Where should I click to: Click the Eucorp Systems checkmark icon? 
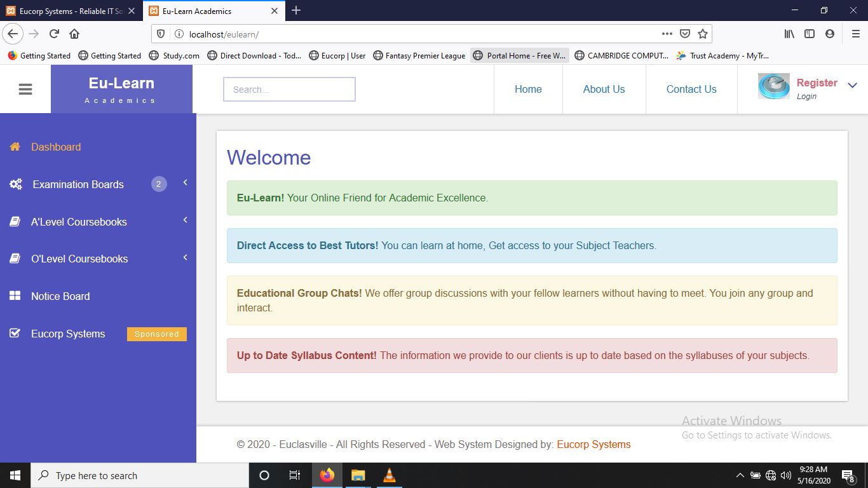point(15,334)
